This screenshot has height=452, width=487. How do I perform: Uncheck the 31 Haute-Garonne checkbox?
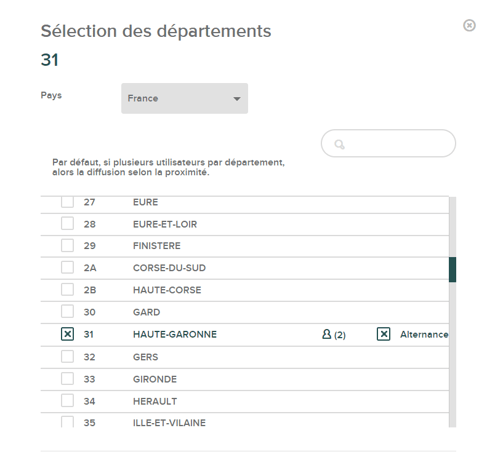67,334
